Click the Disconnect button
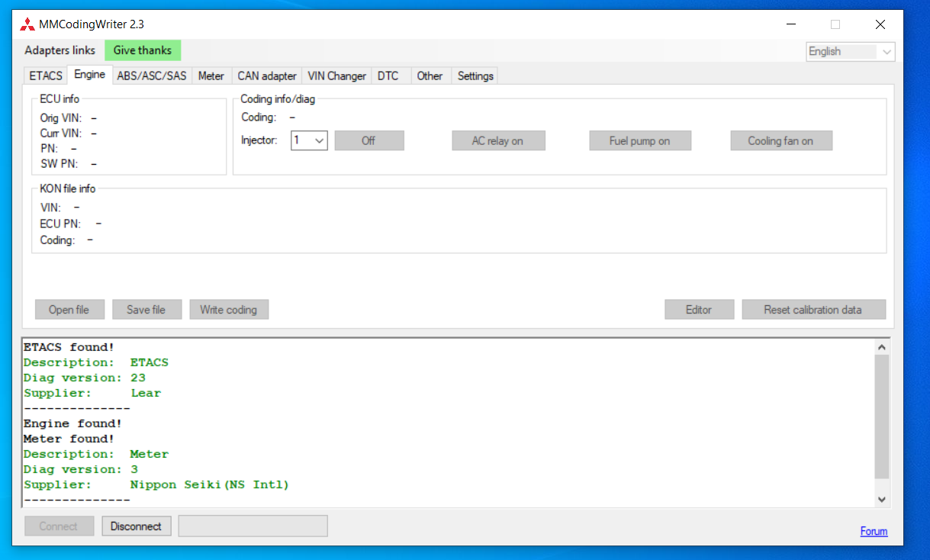Screen dimensions: 930x560 coord(136,526)
